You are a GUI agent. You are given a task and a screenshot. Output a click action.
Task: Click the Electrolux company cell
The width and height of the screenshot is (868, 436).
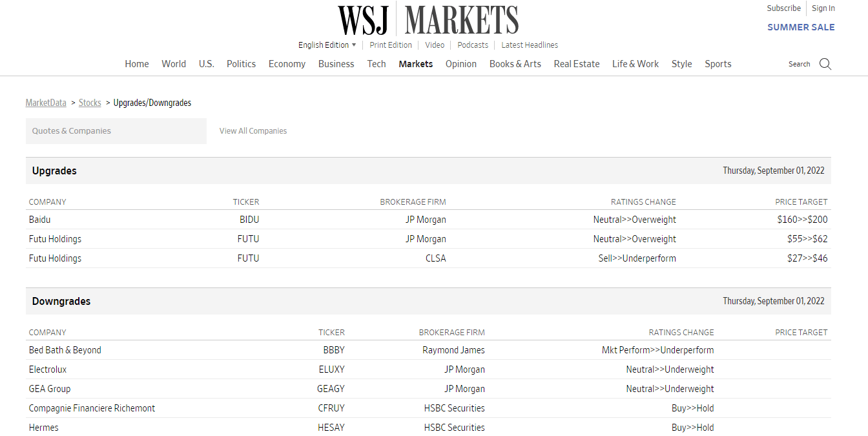pyautogui.click(x=48, y=369)
